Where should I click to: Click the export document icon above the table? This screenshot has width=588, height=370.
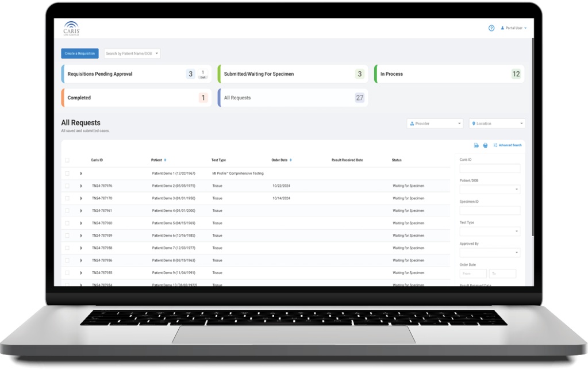click(x=476, y=145)
